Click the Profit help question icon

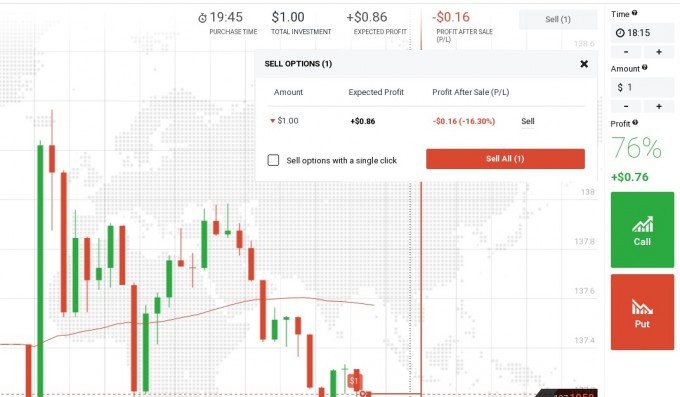(x=635, y=122)
